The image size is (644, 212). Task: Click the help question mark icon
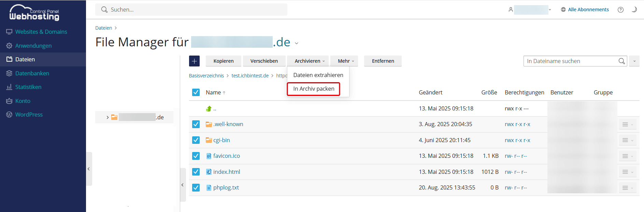(620, 10)
